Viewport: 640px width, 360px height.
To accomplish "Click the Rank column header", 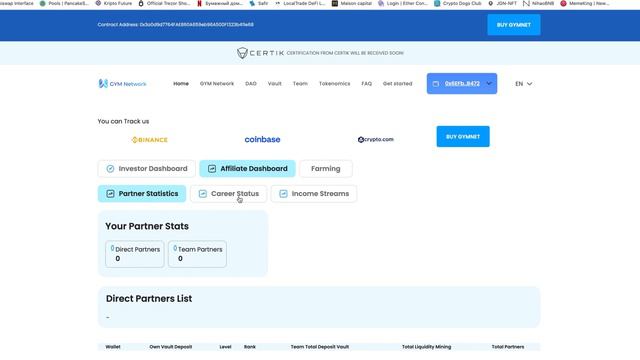I will click(x=250, y=347).
